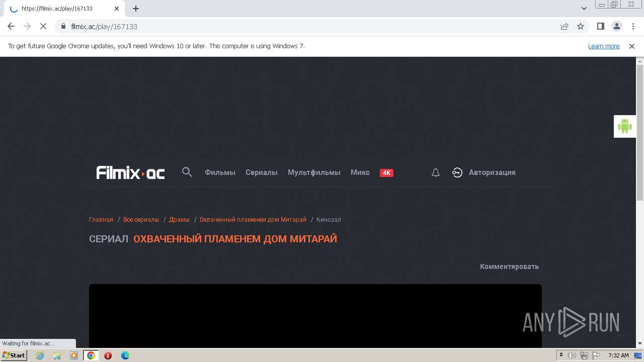The width and height of the screenshot is (644, 362).
Task: Open the tab search dropdown arrow
Action: tap(584, 9)
